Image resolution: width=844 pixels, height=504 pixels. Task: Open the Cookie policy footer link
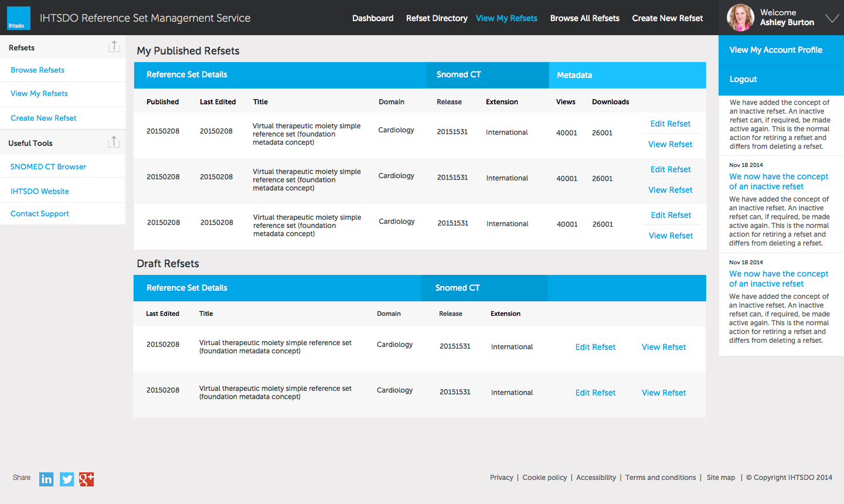544,478
